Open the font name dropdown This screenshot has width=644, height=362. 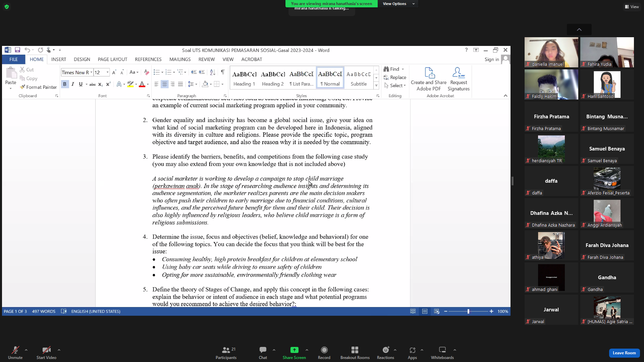point(91,72)
